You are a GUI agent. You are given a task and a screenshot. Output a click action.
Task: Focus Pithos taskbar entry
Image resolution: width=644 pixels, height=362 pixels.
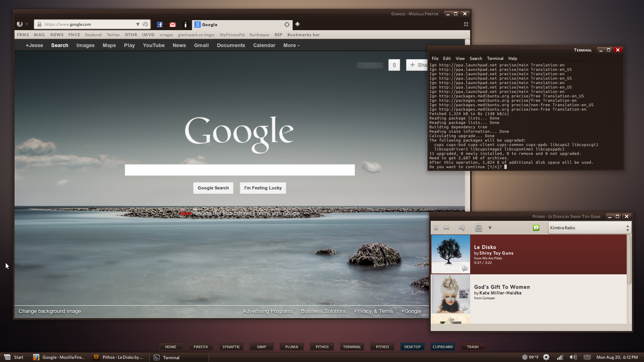point(118,357)
